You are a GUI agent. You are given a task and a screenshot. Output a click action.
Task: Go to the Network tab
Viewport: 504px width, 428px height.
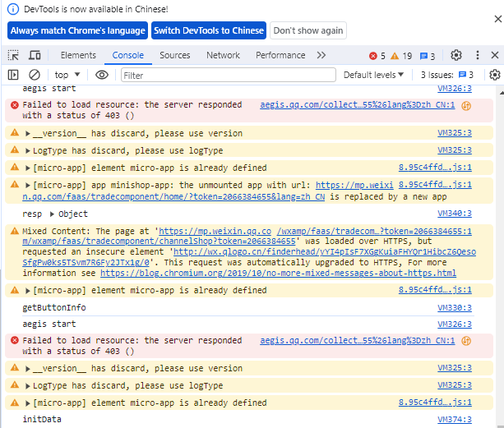click(x=223, y=55)
